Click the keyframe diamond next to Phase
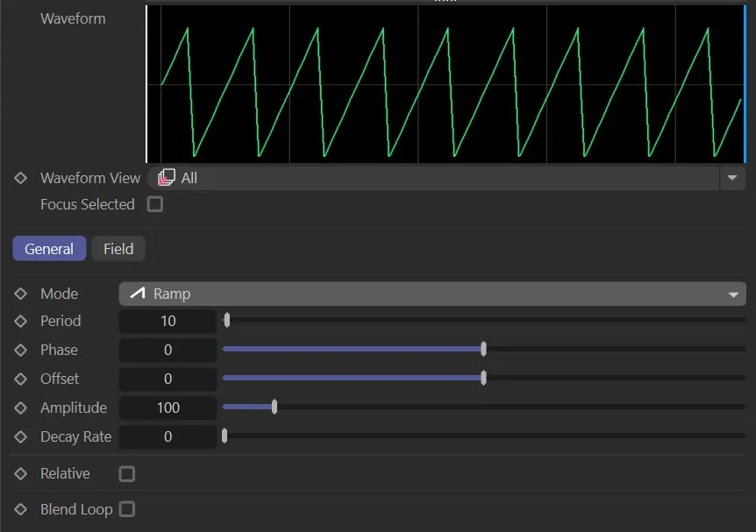This screenshot has width=756, height=532. click(x=20, y=350)
